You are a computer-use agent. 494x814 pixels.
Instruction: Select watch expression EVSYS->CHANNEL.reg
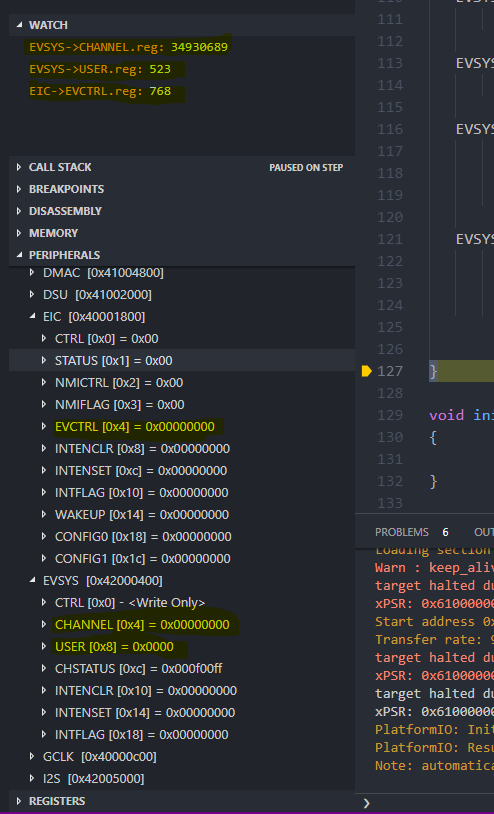pyautogui.click(x=128, y=47)
